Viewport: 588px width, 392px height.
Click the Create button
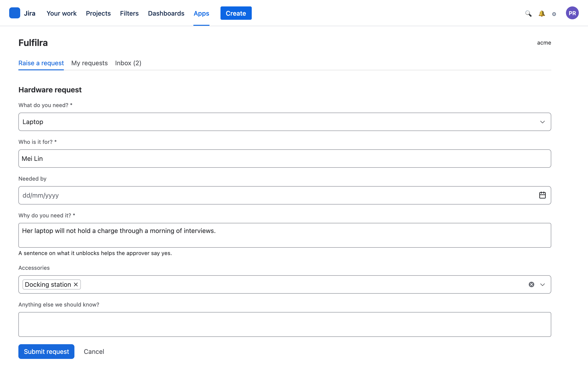click(x=236, y=13)
